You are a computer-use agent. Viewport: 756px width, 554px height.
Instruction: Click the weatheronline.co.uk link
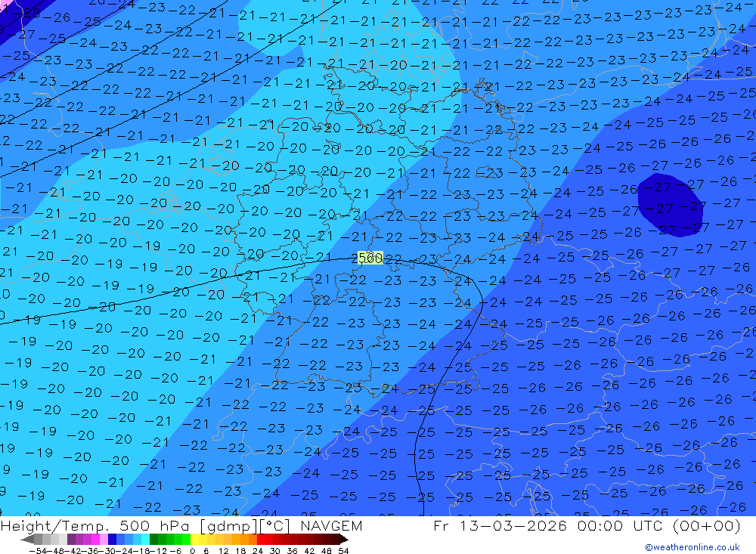click(x=692, y=546)
